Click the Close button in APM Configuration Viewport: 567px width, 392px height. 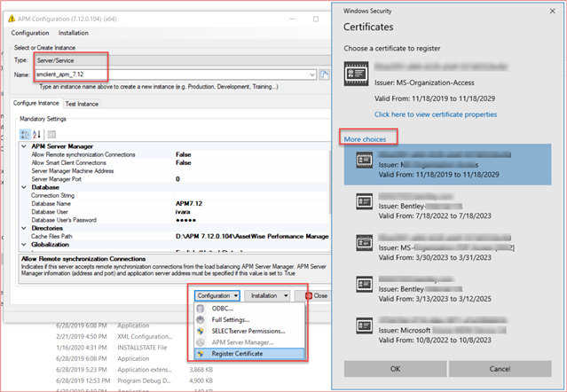click(313, 296)
